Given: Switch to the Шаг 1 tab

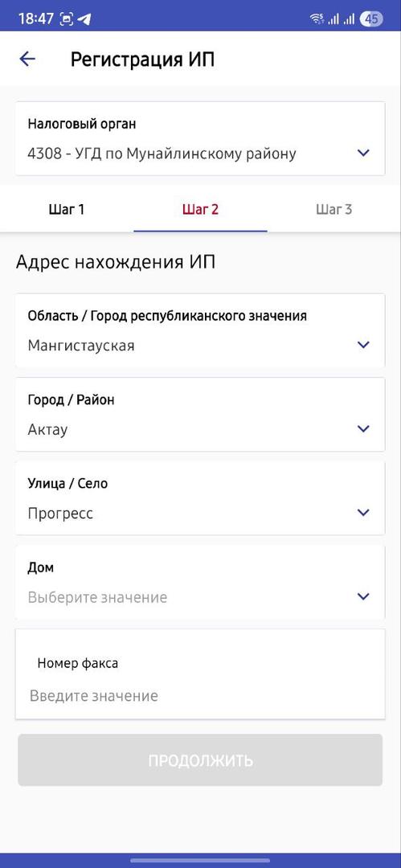Looking at the screenshot, I should pyautogui.click(x=67, y=209).
